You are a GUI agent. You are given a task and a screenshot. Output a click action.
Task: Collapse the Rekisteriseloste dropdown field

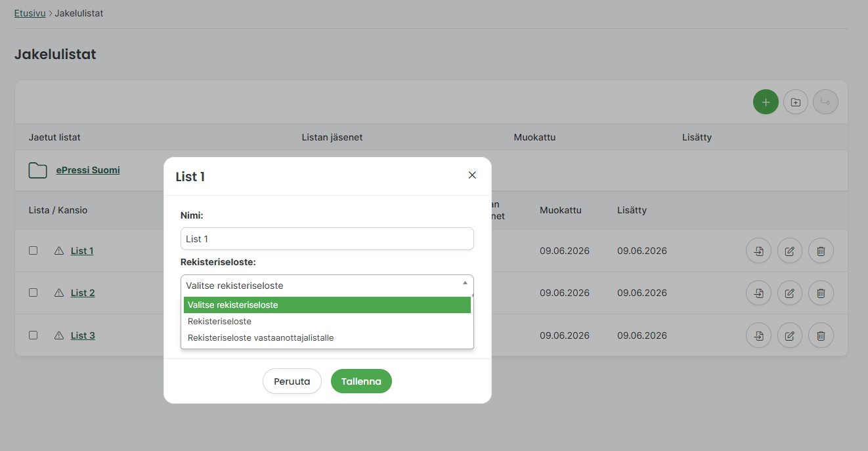point(327,286)
